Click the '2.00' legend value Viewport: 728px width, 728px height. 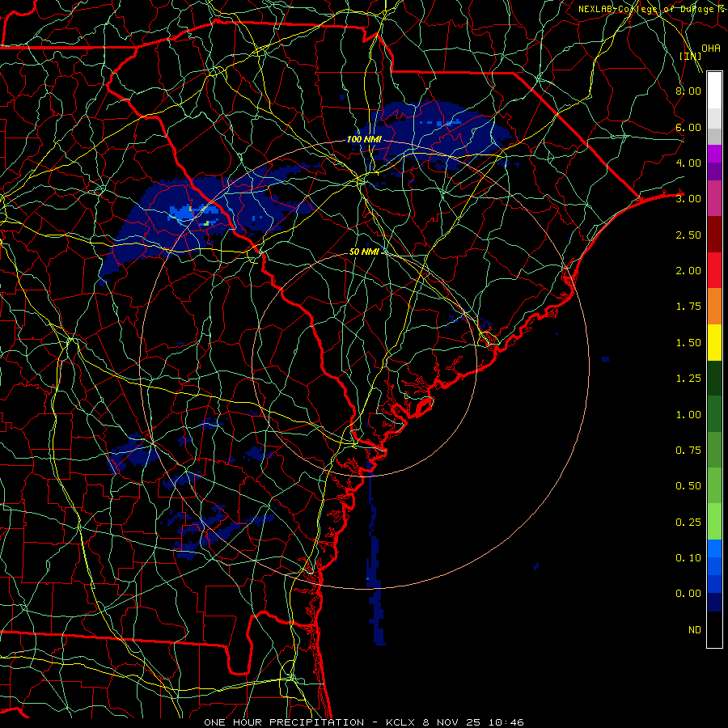point(688,271)
